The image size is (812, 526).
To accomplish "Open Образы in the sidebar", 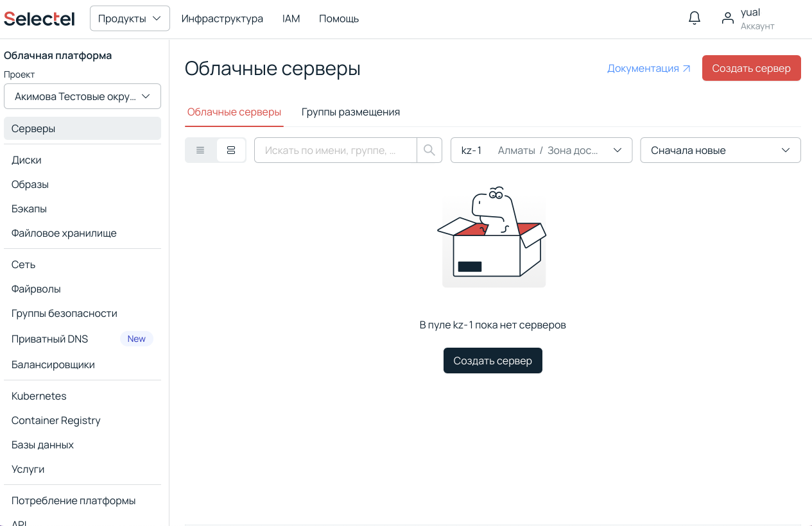I will (x=82, y=184).
